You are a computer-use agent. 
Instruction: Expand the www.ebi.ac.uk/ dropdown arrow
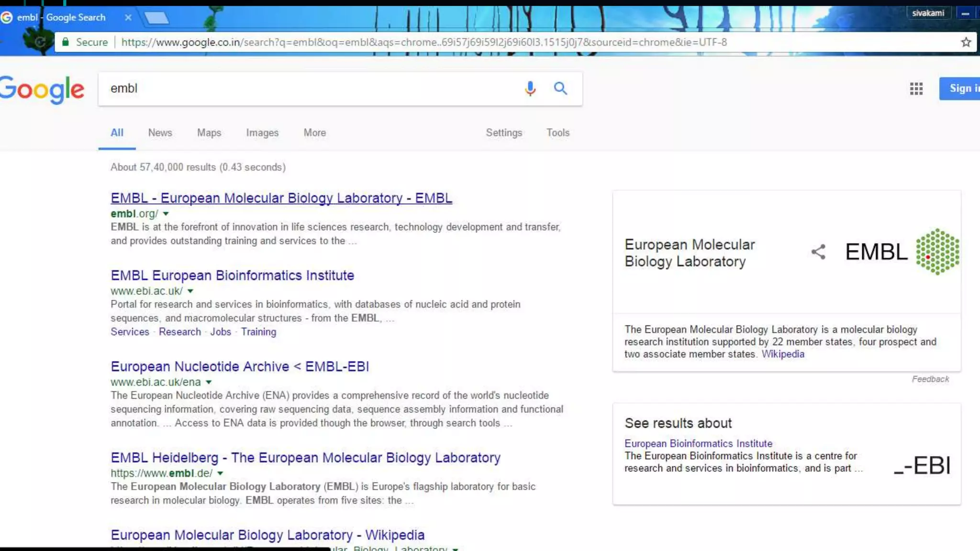click(190, 291)
